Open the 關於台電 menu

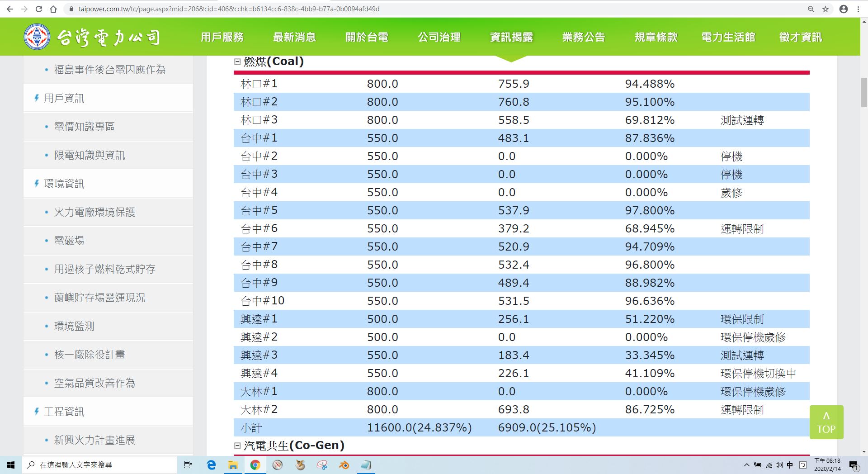tap(367, 37)
